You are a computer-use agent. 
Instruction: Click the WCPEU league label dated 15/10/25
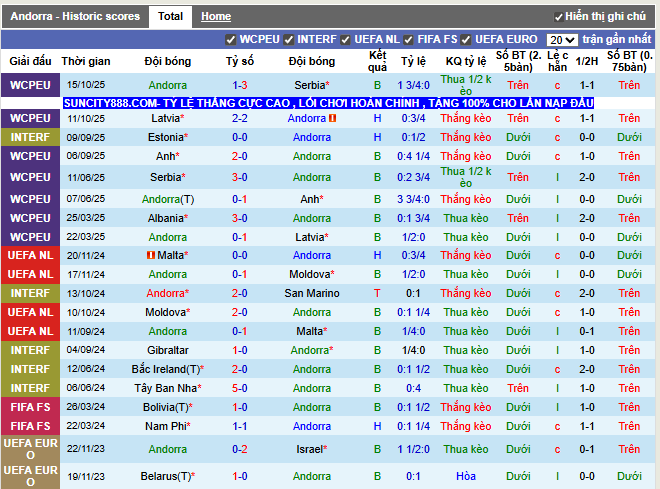(30, 85)
